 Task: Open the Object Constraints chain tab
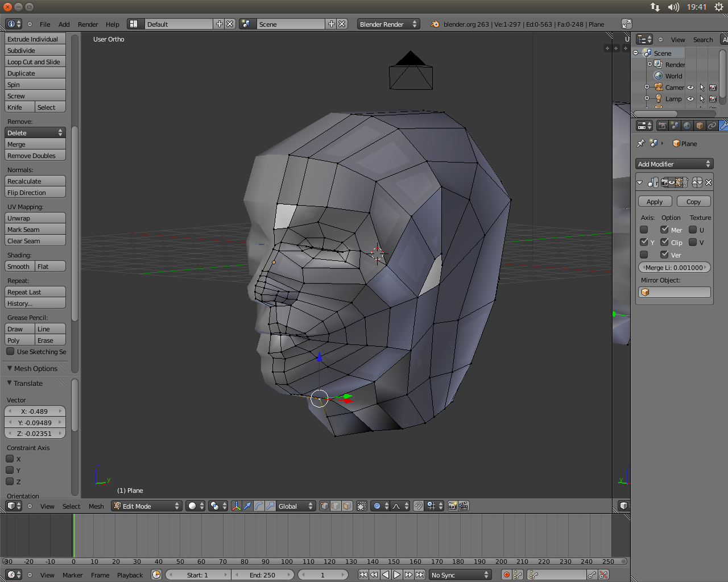(712, 126)
